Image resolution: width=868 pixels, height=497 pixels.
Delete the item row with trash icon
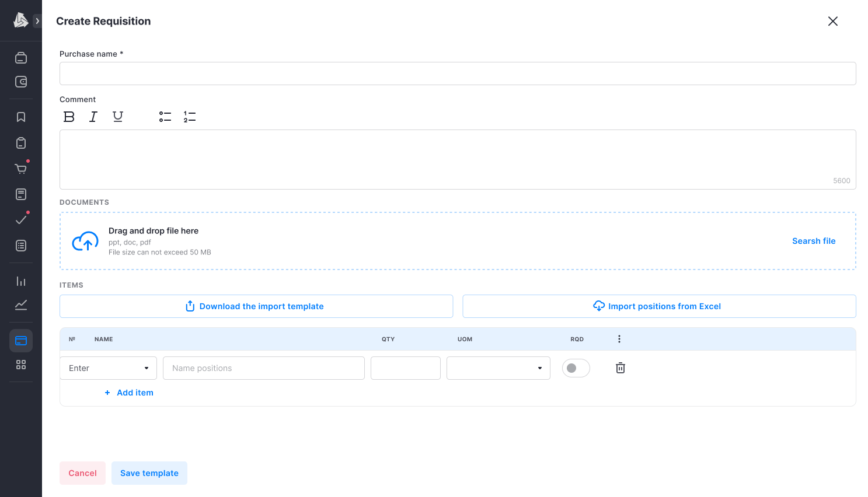coord(621,368)
